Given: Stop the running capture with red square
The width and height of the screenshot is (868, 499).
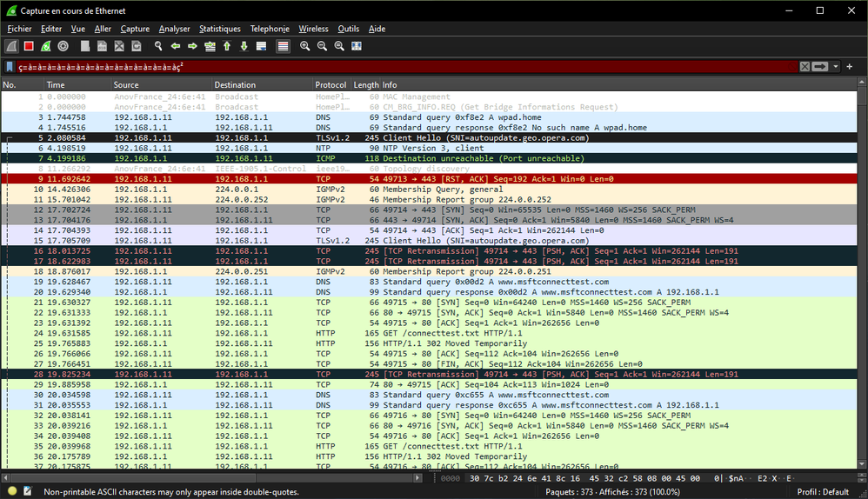Looking at the screenshot, I should pos(29,46).
